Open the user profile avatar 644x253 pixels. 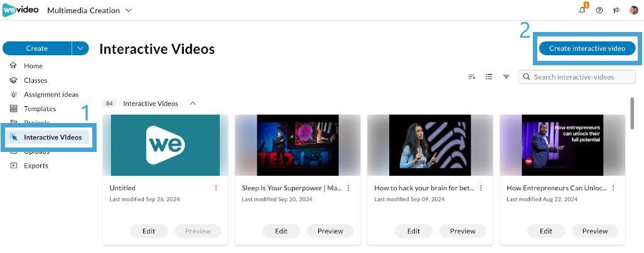633,11
